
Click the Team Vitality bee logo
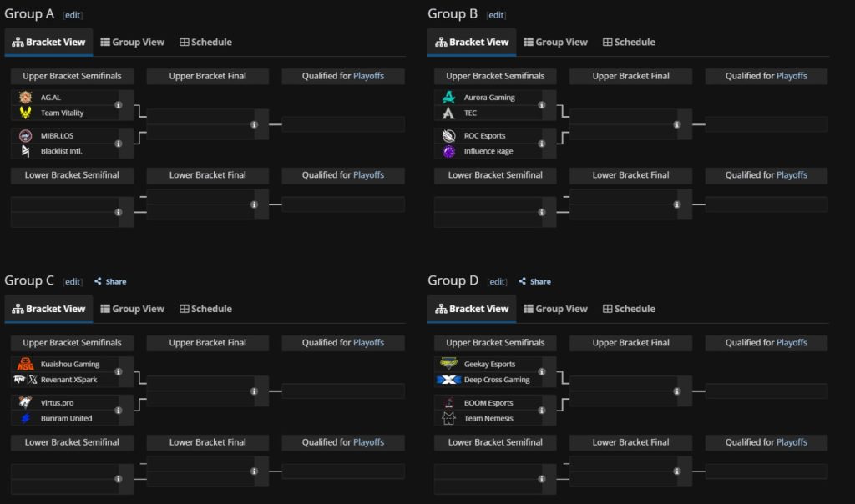pos(25,113)
